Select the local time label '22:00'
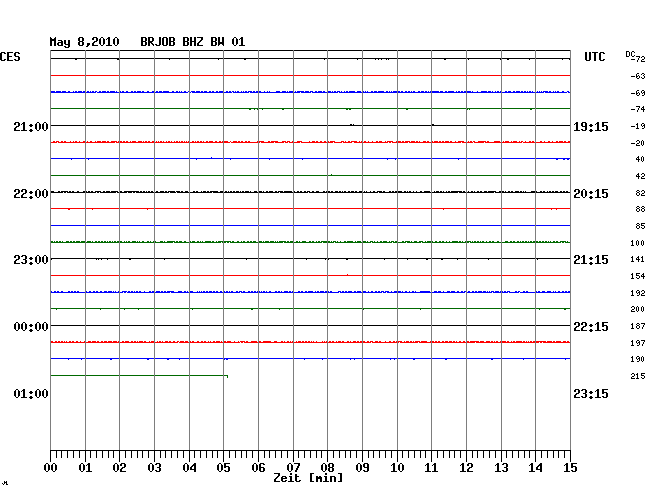Image resolution: width=650 pixels, height=494 pixels. coord(31,194)
